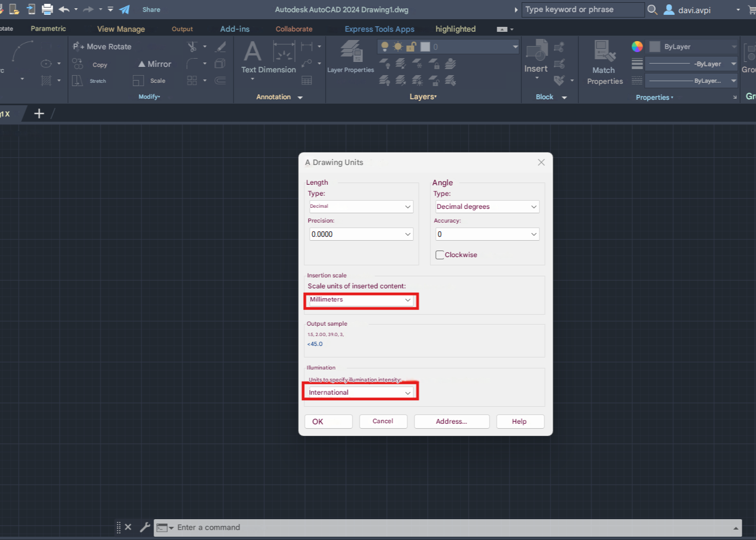Viewport: 756px width, 540px height.
Task: Open the International illumination units dropdown
Action: [360, 392]
